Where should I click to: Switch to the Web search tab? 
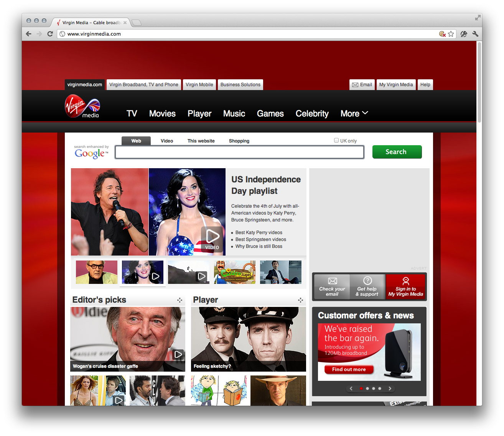(x=136, y=141)
